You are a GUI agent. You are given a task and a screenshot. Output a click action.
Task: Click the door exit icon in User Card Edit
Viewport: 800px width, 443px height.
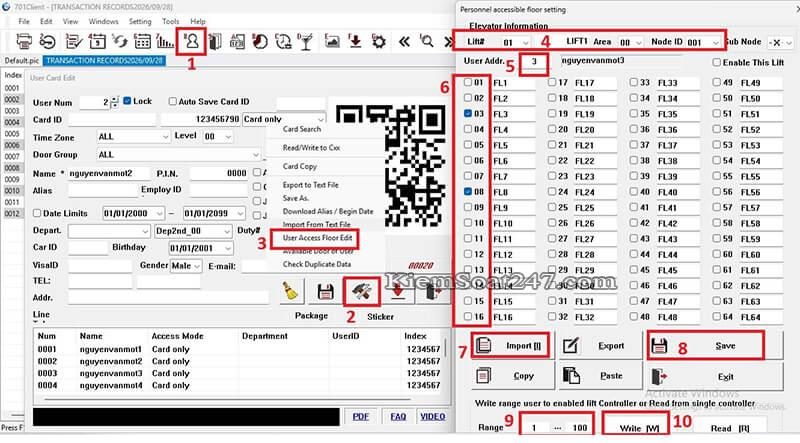[434, 292]
